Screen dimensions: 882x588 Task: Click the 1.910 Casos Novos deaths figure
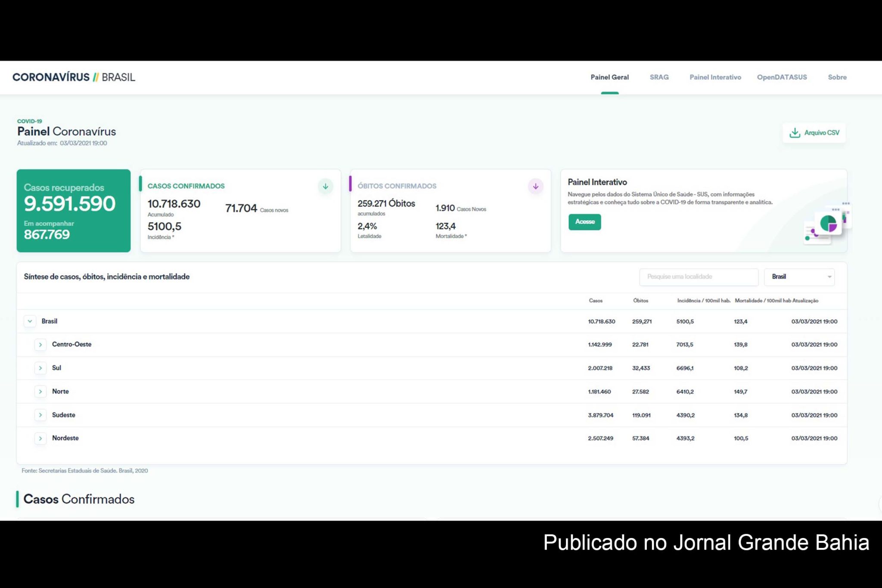tap(461, 208)
